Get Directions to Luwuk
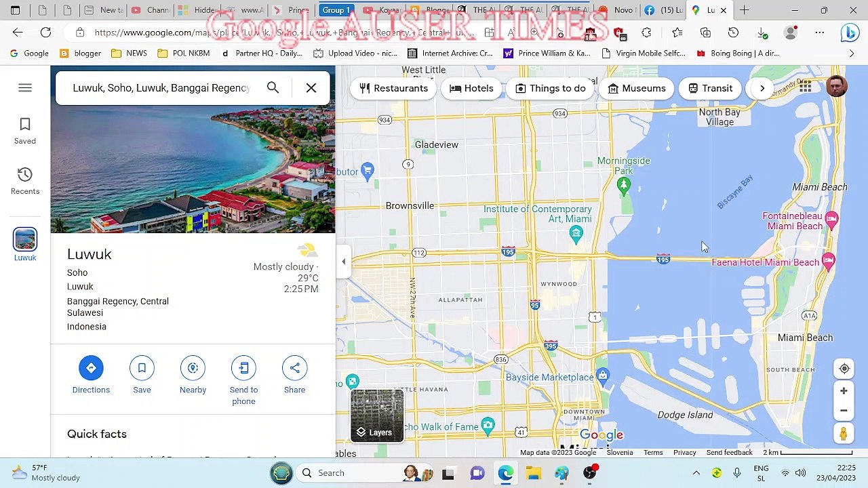Screen dimensions: 868x488 point(91,375)
